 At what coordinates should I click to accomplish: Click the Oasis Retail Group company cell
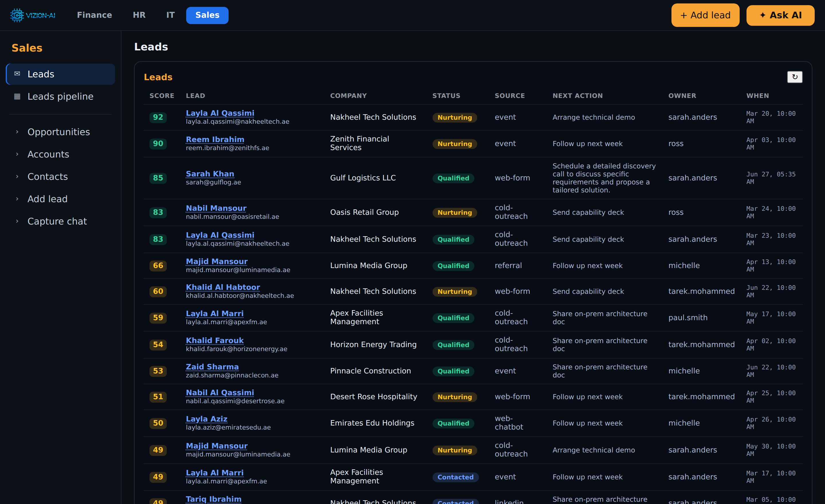364,212
